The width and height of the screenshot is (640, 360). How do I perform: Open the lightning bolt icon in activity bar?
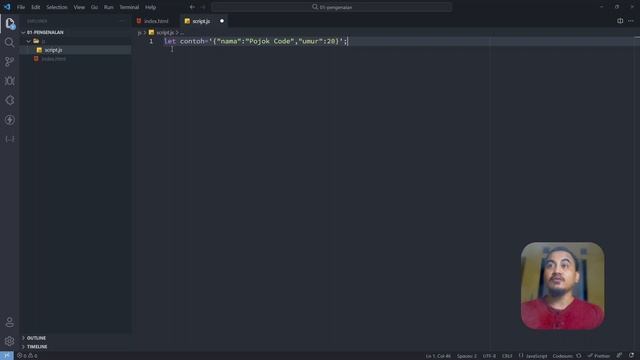(9, 120)
